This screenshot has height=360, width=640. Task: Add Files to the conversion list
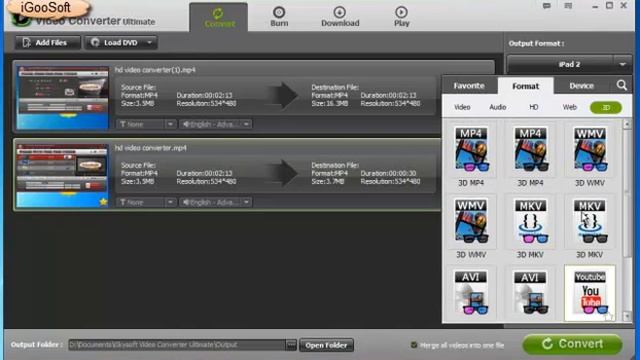click(48, 42)
